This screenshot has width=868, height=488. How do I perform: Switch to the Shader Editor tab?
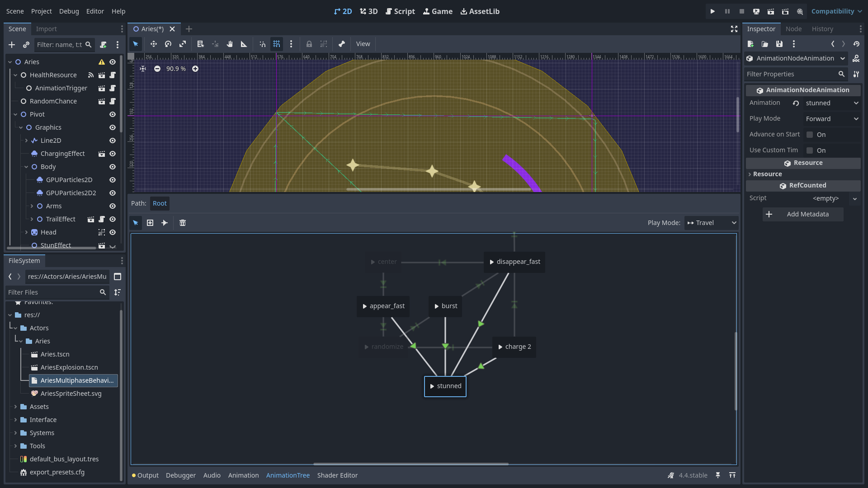click(337, 475)
